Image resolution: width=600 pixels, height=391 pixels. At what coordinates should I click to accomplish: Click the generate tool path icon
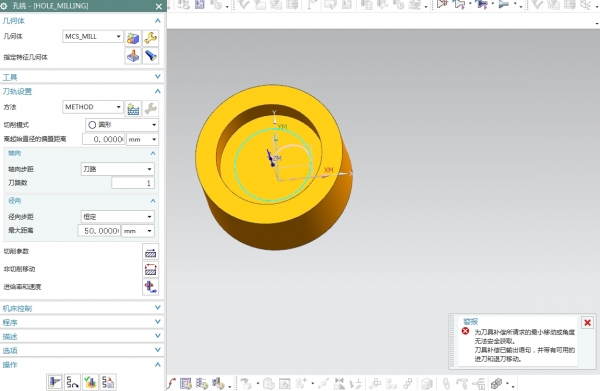(x=55, y=382)
